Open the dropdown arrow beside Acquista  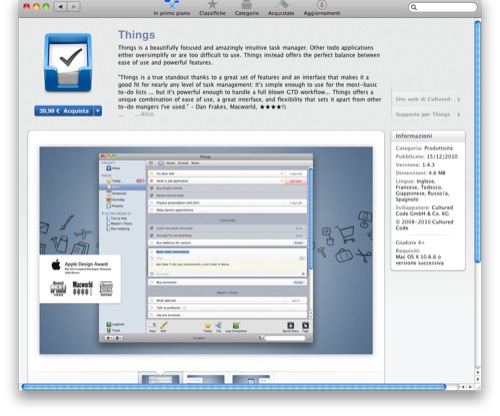click(98, 111)
